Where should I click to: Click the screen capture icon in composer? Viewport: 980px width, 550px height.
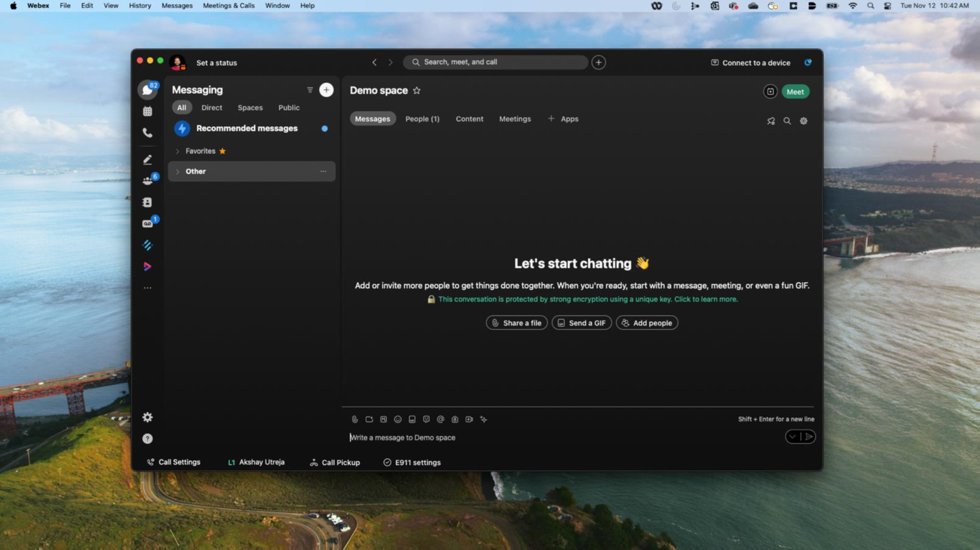369,419
